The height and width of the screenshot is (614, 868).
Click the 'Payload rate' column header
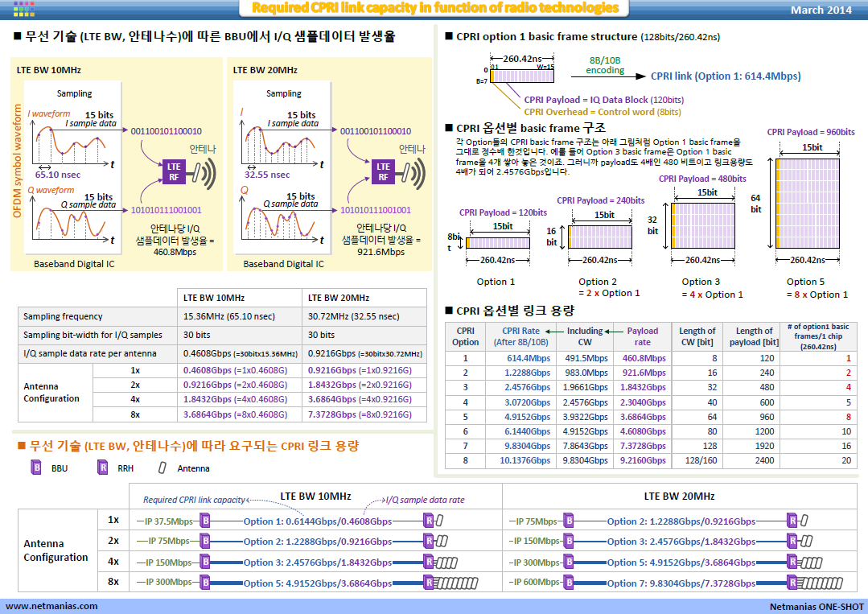click(x=643, y=336)
